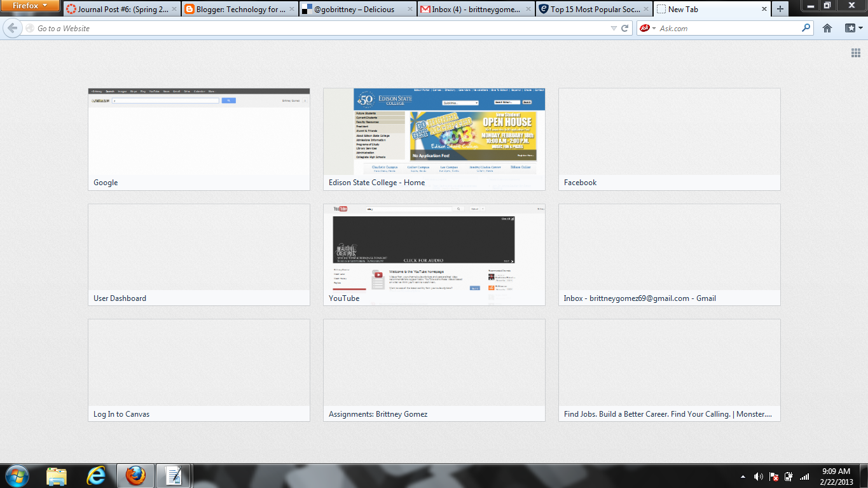Viewport: 868px width, 488px height.
Task: Select the New Tab tab
Action: 712,10
